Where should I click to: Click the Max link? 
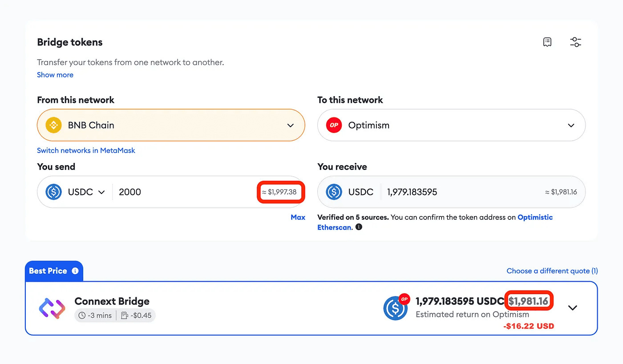click(x=298, y=217)
